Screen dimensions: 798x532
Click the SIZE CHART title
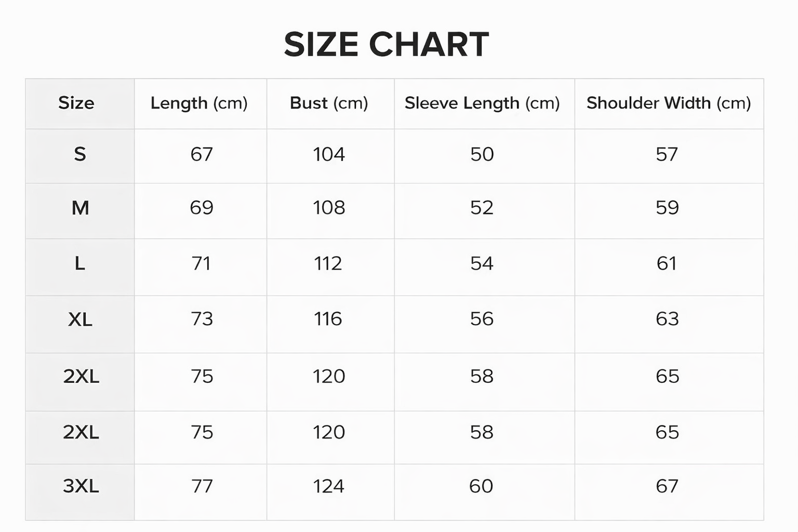386,44
